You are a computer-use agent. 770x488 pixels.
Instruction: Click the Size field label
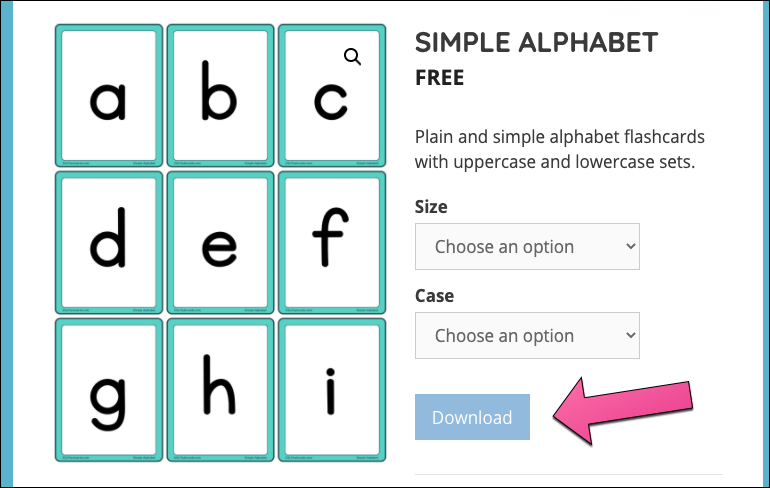[431, 207]
